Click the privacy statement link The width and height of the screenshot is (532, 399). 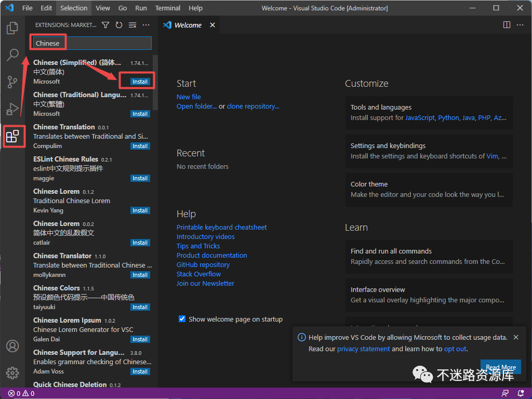coord(363,349)
